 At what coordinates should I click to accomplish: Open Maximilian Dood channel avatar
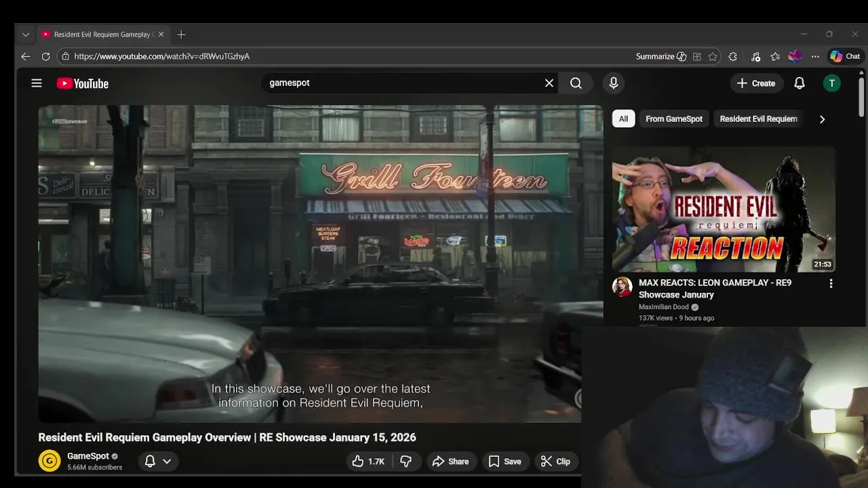pos(622,287)
